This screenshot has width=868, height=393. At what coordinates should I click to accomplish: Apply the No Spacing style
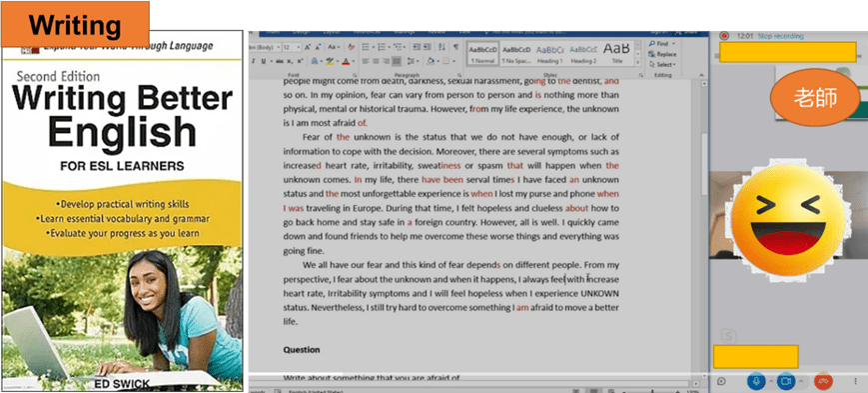coord(516,53)
